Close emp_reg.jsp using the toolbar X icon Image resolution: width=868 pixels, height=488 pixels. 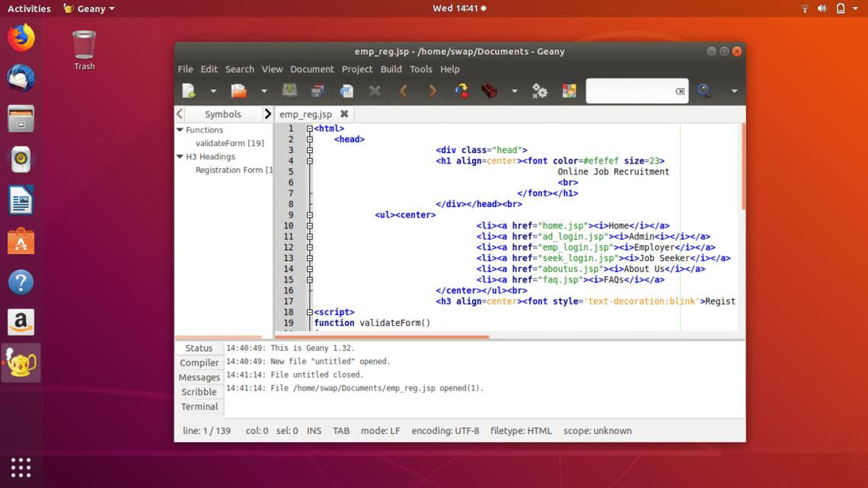point(374,91)
